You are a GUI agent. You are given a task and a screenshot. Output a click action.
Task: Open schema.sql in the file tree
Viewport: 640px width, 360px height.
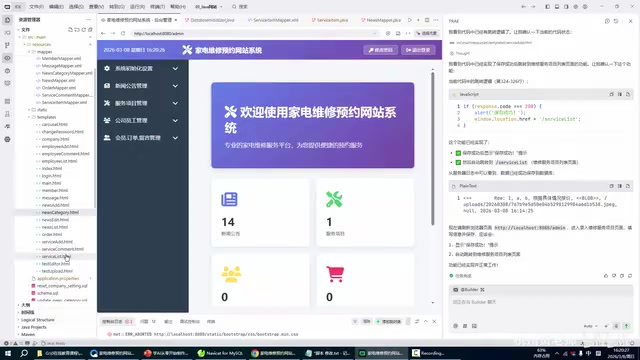click(47, 293)
